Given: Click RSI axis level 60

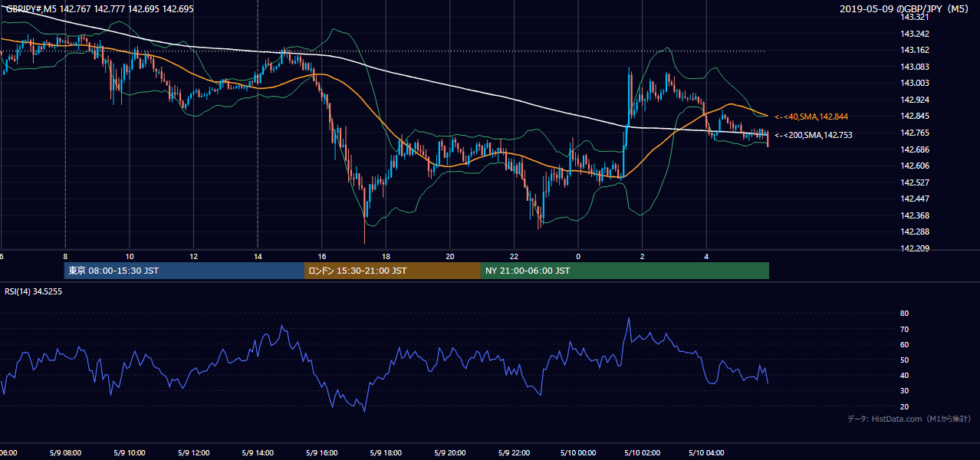Looking at the screenshot, I should click(x=904, y=344).
